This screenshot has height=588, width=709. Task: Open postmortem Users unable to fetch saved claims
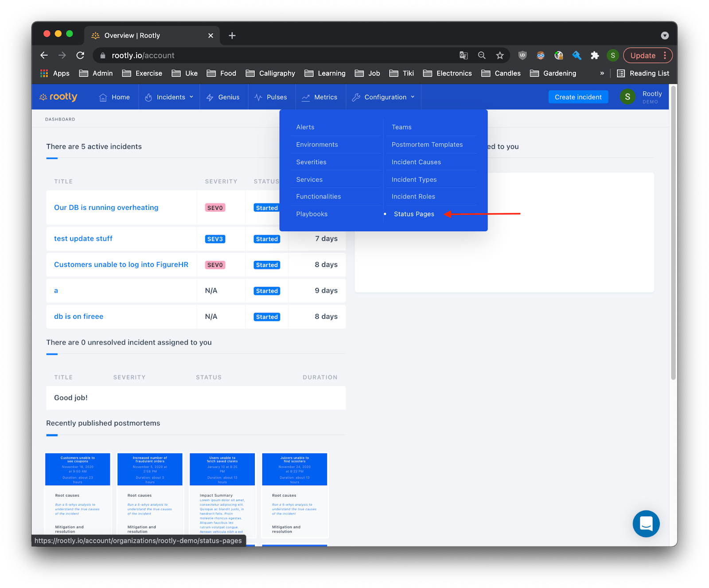(x=222, y=495)
